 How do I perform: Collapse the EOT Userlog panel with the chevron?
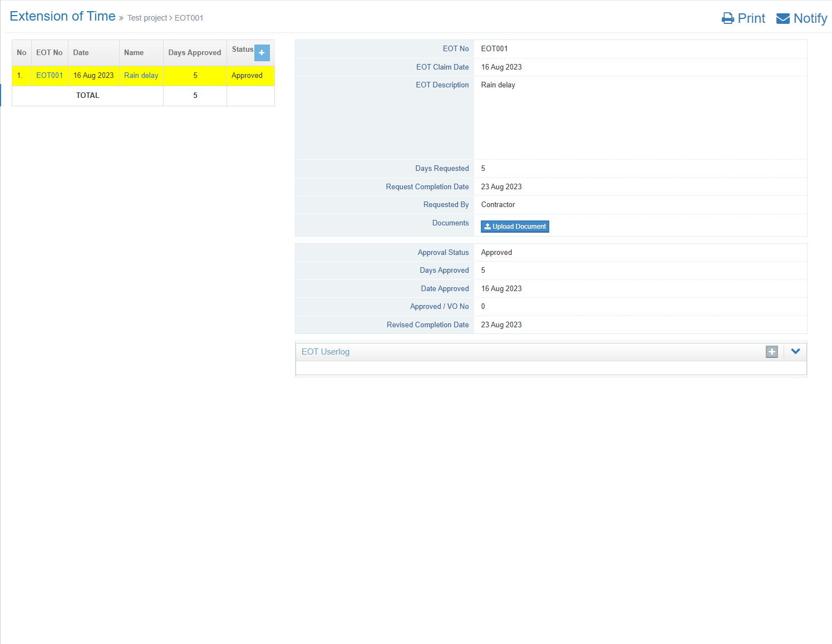pyautogui.click(x=795, y=352)
